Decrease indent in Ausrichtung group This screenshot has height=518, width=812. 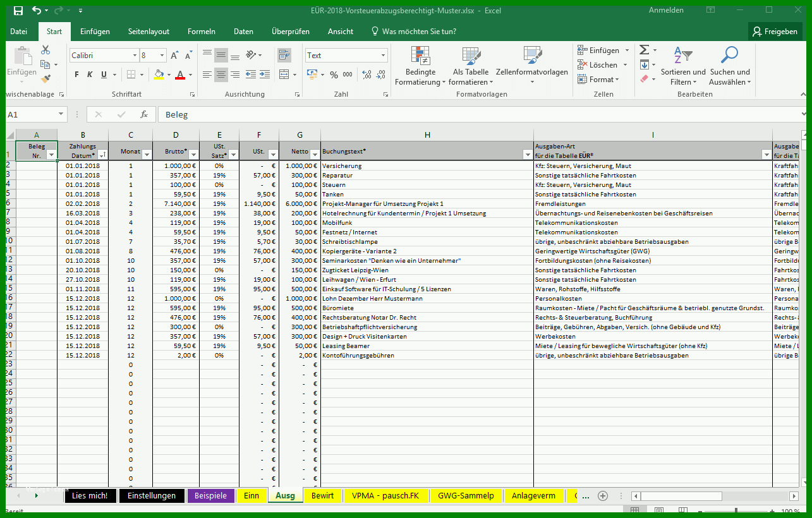[251, 75]
